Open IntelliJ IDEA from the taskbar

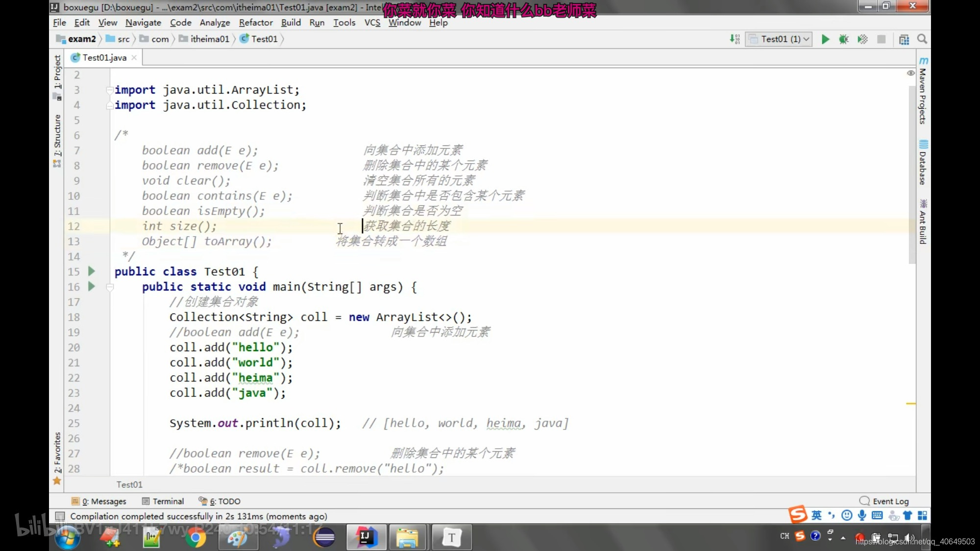366,538
